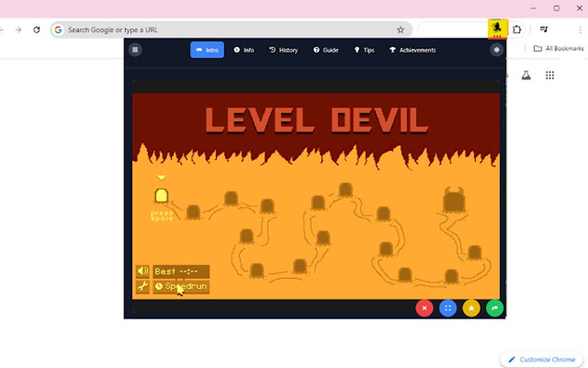Switch to the History tab

pyautogui.click(x=283, y=50)
